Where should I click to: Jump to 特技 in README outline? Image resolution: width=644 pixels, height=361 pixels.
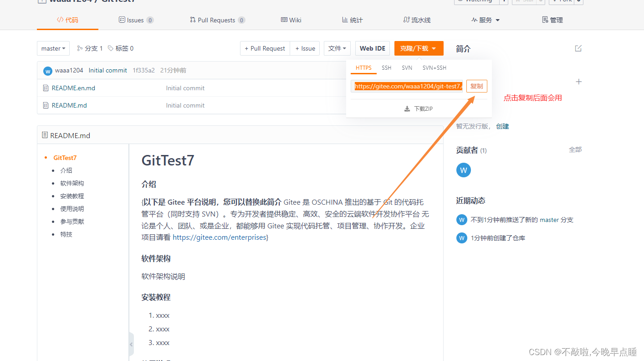pyautogui.click(x=66, y=234)
